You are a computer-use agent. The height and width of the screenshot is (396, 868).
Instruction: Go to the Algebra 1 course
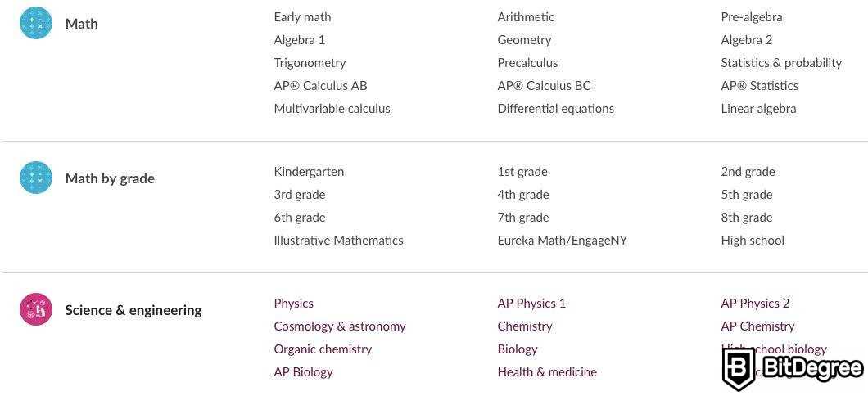(300, 39)
